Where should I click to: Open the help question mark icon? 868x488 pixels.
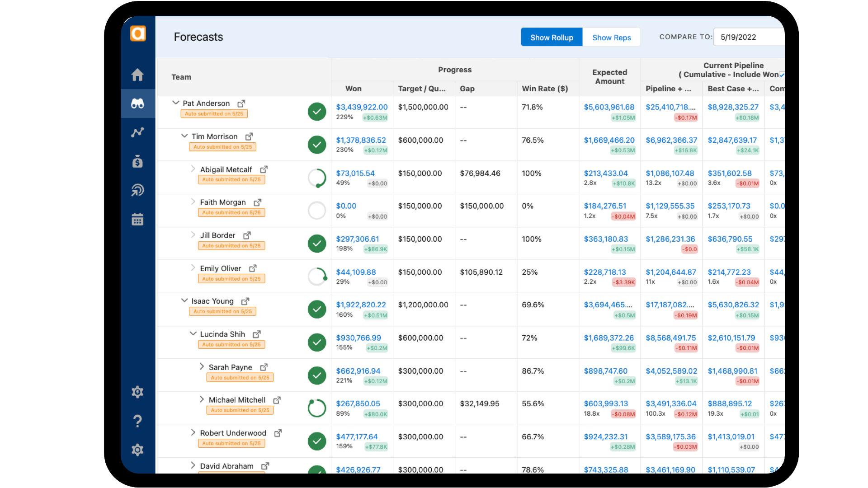pos(137,421)
